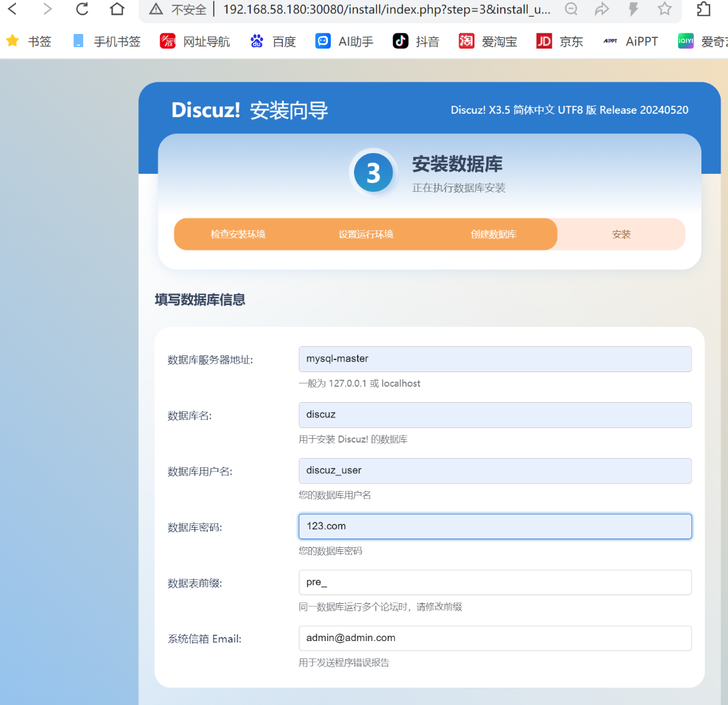Click the 同一数据库运行多个论坛时 hint text
Viewport: 728px width, 705px height.
click(380, 606)
